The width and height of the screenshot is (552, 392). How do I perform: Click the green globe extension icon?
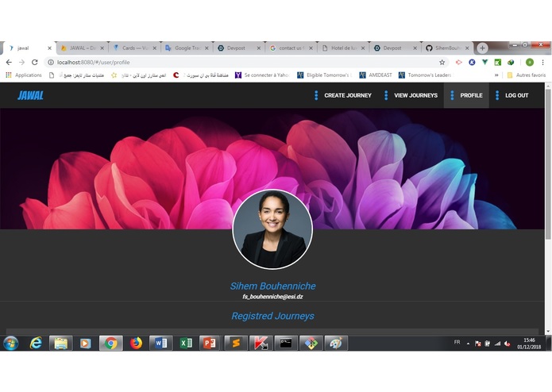coord(511,62)
